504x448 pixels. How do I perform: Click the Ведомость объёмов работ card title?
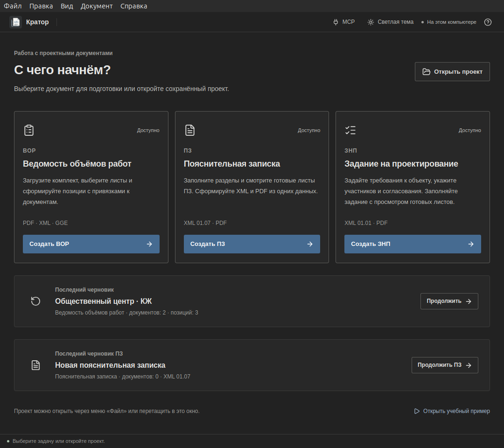77,164
